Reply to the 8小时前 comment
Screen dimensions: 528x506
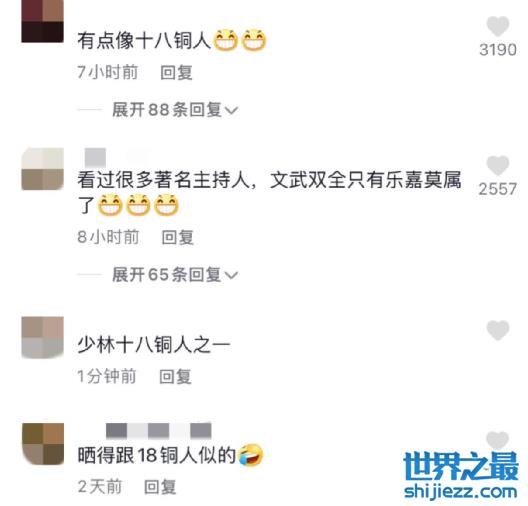(177, 237)
